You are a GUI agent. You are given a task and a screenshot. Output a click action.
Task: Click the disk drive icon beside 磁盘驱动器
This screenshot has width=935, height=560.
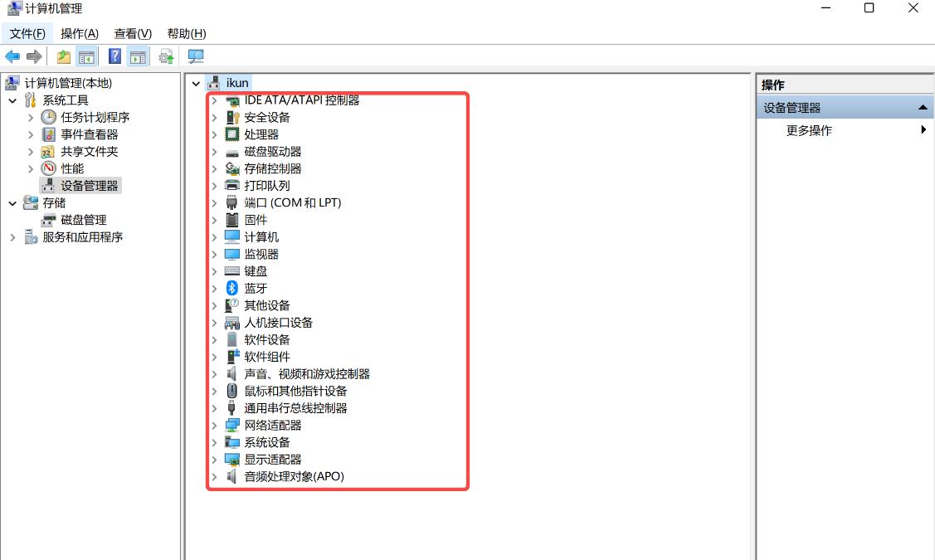pyautogui.click(x=232, y=152)
